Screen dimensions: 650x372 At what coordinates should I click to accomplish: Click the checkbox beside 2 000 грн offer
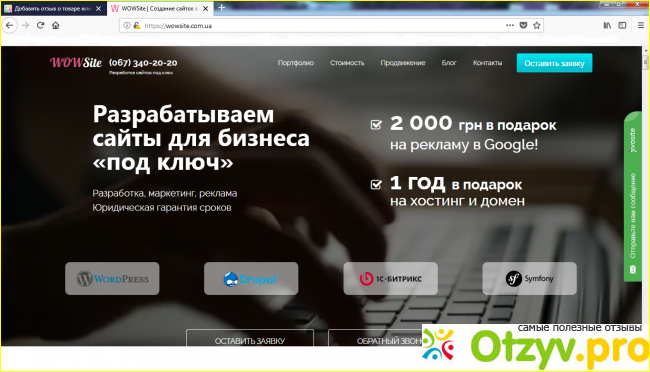point(376,124)
